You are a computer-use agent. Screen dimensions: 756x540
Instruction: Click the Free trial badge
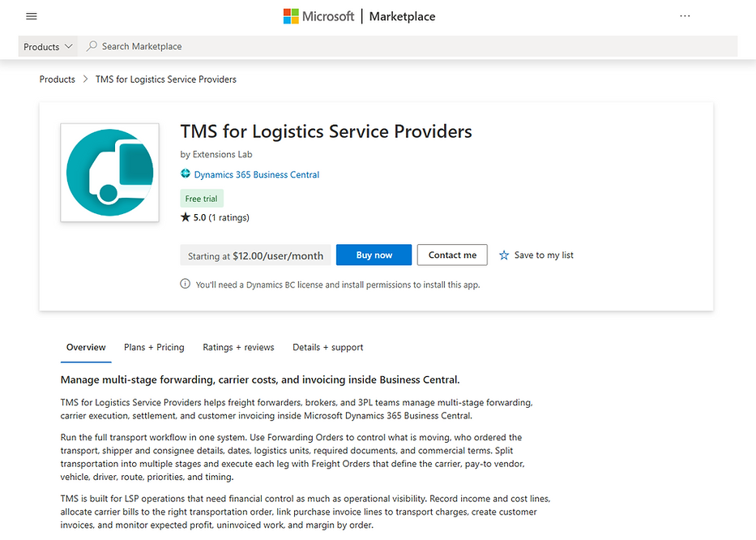[201, 198]
